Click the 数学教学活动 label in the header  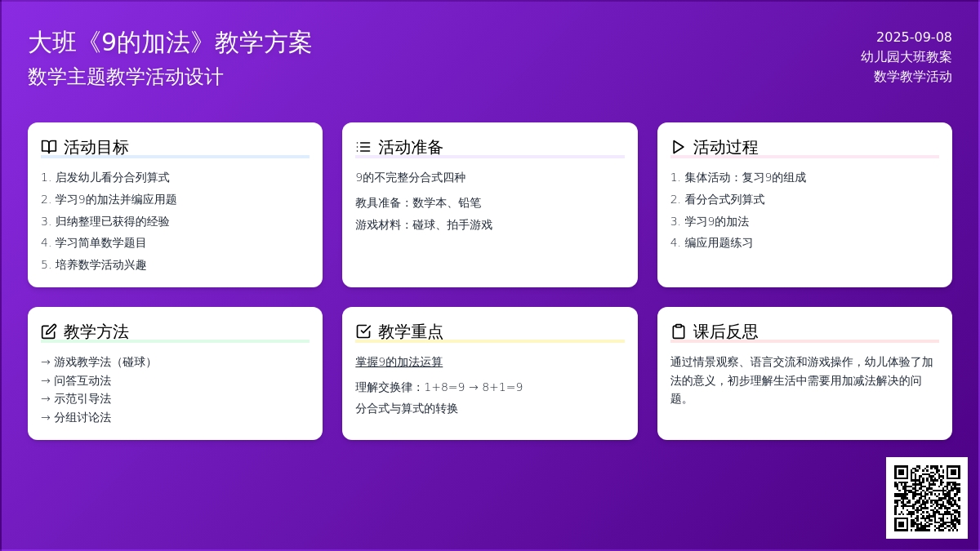(912, 77)
